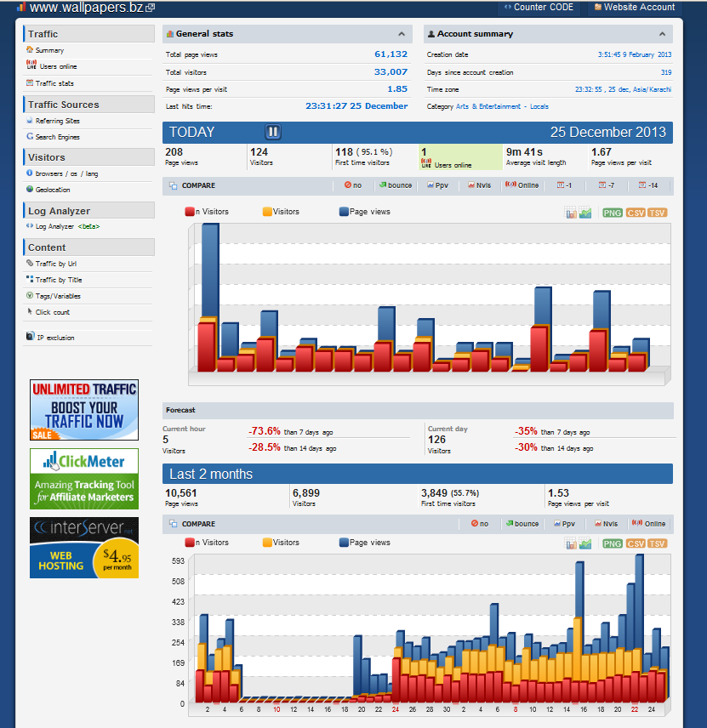Switch today's chart to area chart icon
Image resolution: width=707 pixels, height=728 pixels.
pos(585,213)
